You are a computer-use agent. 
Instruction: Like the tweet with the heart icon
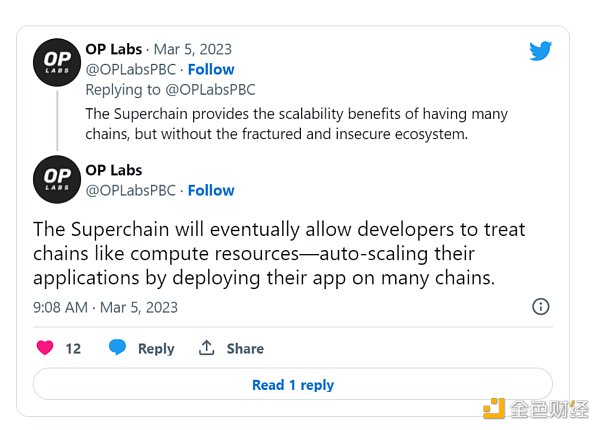pos(45,348)
